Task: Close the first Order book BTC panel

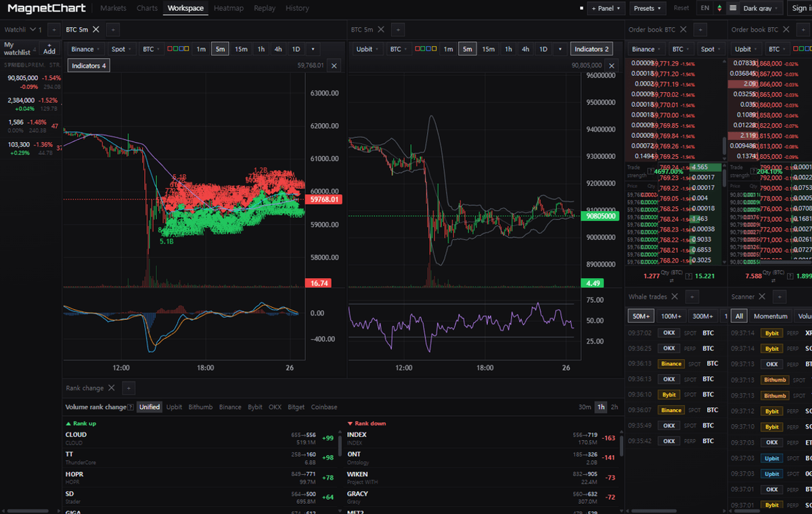Action: 683,30
